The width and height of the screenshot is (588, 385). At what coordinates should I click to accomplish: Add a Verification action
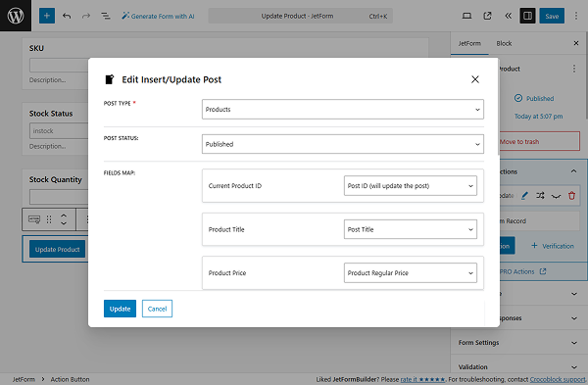pos(553,246)
